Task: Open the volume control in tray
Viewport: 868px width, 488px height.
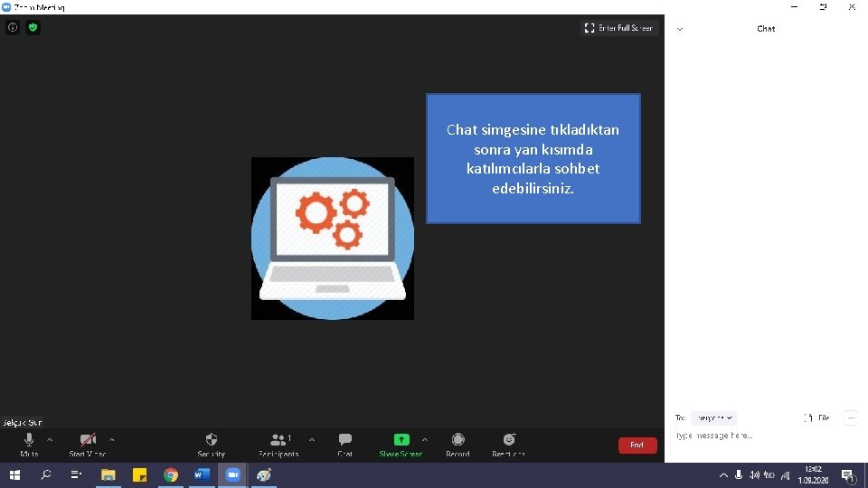Action: click(x=754, y=475)
